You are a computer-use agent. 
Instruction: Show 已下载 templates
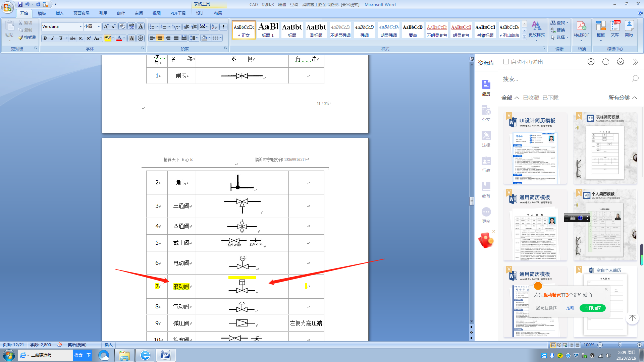click(x=550, y=98)
